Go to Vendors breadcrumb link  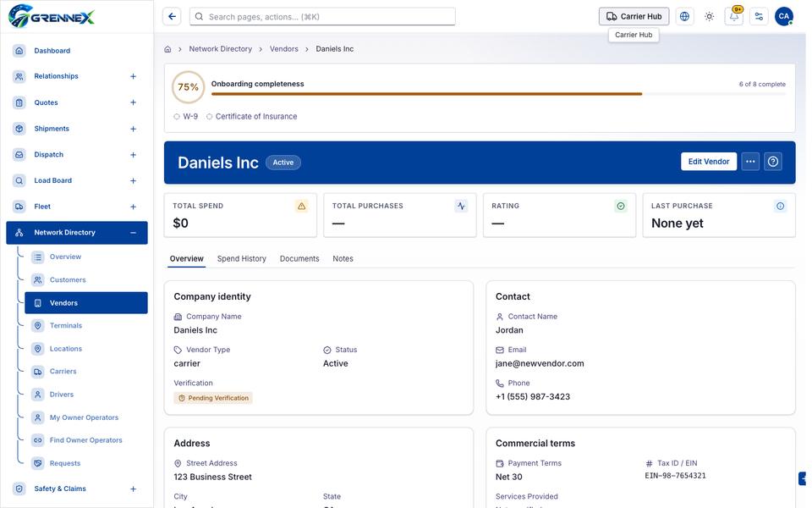tap(284, 49)
